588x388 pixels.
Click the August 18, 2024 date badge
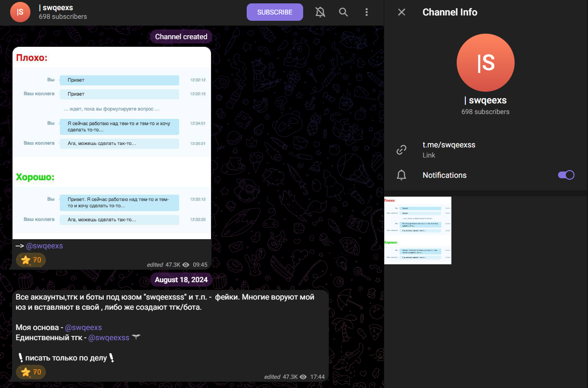click(181, 280)
